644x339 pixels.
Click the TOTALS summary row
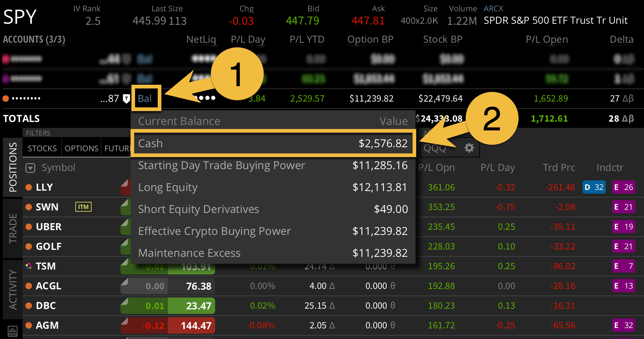(21, 118)
